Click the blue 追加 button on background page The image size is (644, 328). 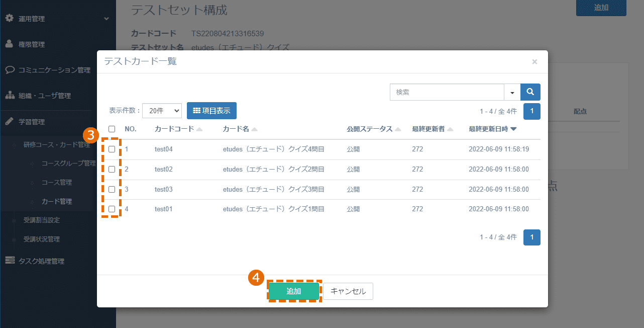601,8
